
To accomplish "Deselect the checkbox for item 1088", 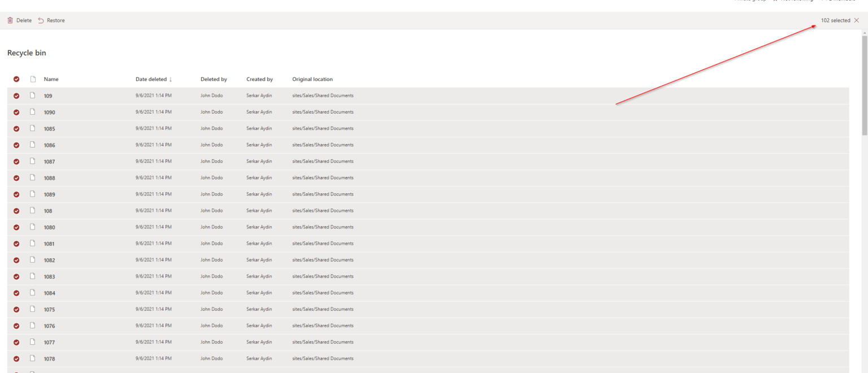I will pos(16,178).
